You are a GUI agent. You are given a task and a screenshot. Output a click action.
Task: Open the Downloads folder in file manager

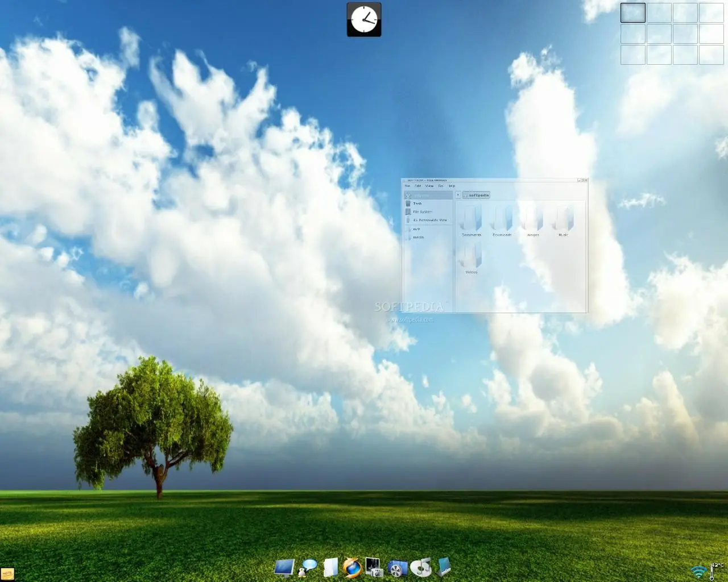[x=502, y=221]
